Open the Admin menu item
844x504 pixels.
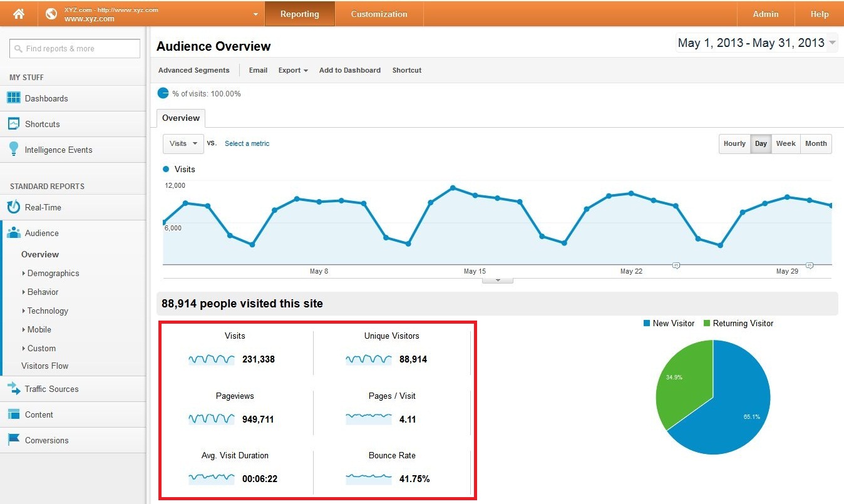(765, 14)
